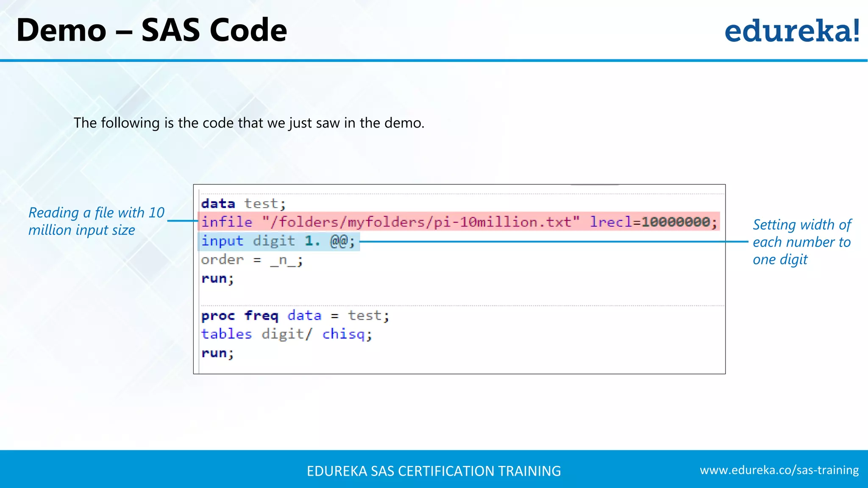The height and width of the screenshot is (488, 868).
Task: Click the 'order = _n_;' line
Action: click(x=252, y=260)
